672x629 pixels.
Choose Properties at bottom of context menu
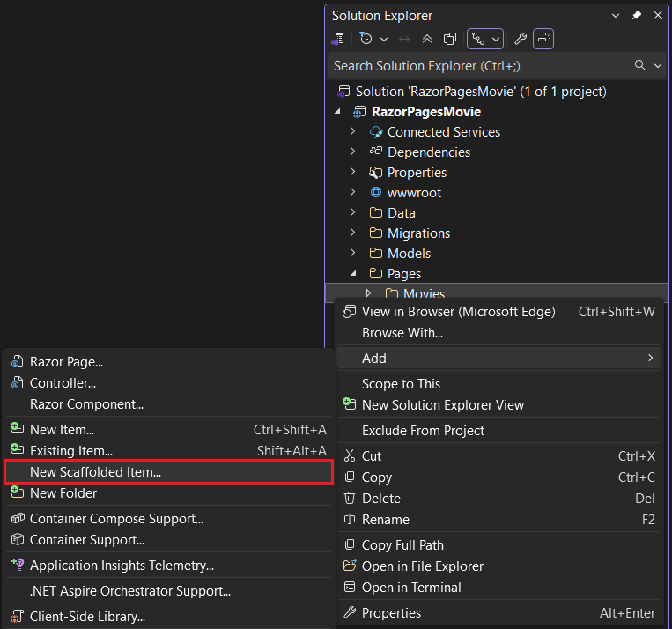(x=498, y=613)
